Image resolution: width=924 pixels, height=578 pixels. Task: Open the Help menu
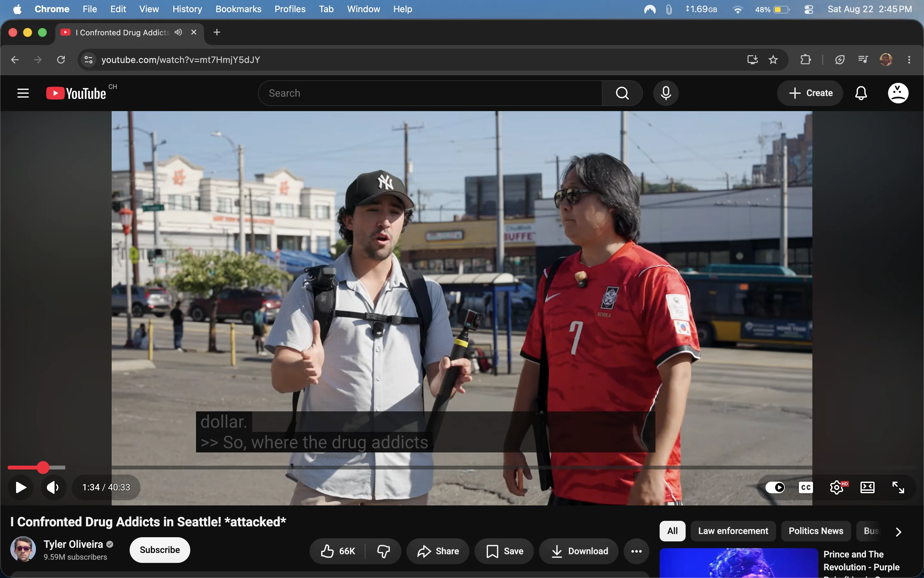[x=403, y=9]
